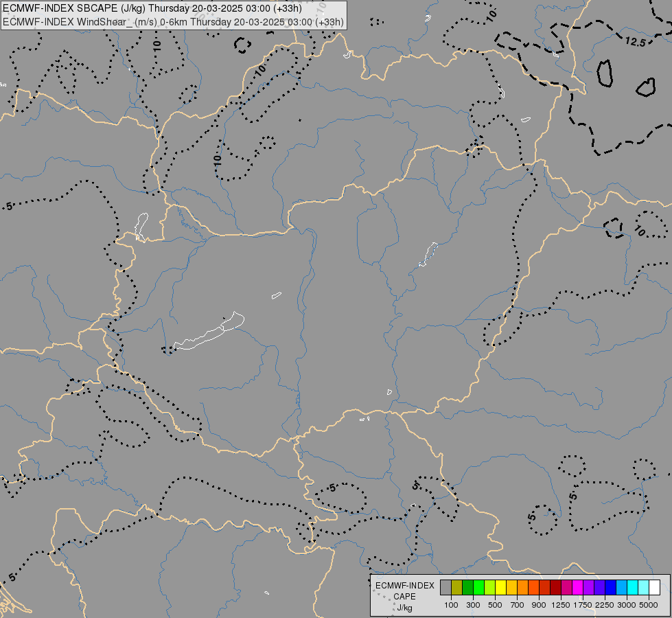Select the pure blue legend swatch
672x618 pixels.
[x=611, y=587]
